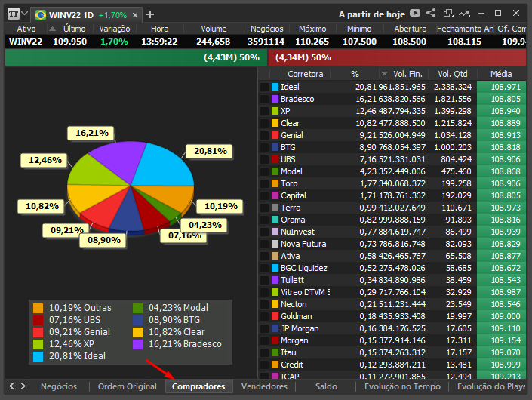The width and height of the screenshot is (532, 400).
Task: Switch to the Negócios tab
Action: [x=59, y=386]
